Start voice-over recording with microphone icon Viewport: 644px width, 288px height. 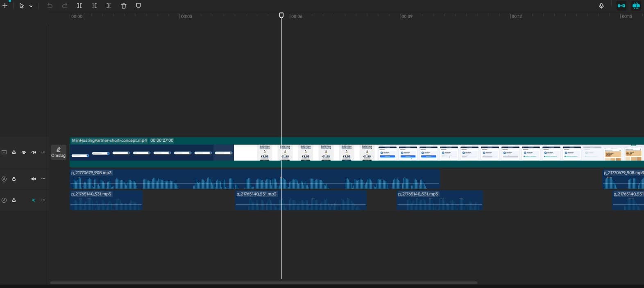tap(601, 6)
